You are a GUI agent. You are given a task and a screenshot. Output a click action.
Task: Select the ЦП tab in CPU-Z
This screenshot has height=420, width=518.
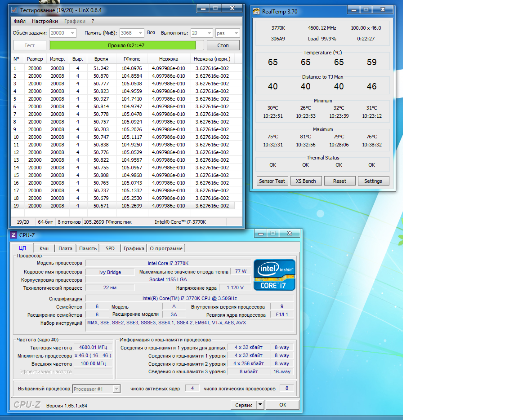(22, 248)
